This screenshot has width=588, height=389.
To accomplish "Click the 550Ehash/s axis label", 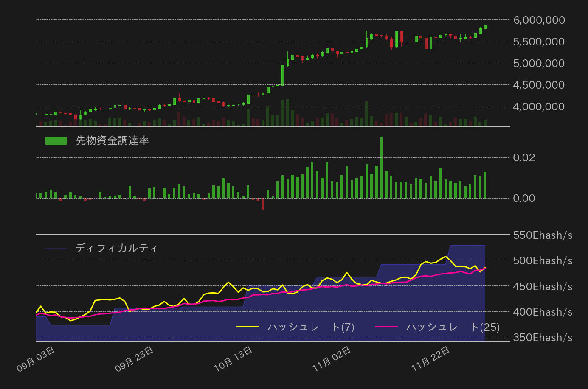I will pos(543,235).
